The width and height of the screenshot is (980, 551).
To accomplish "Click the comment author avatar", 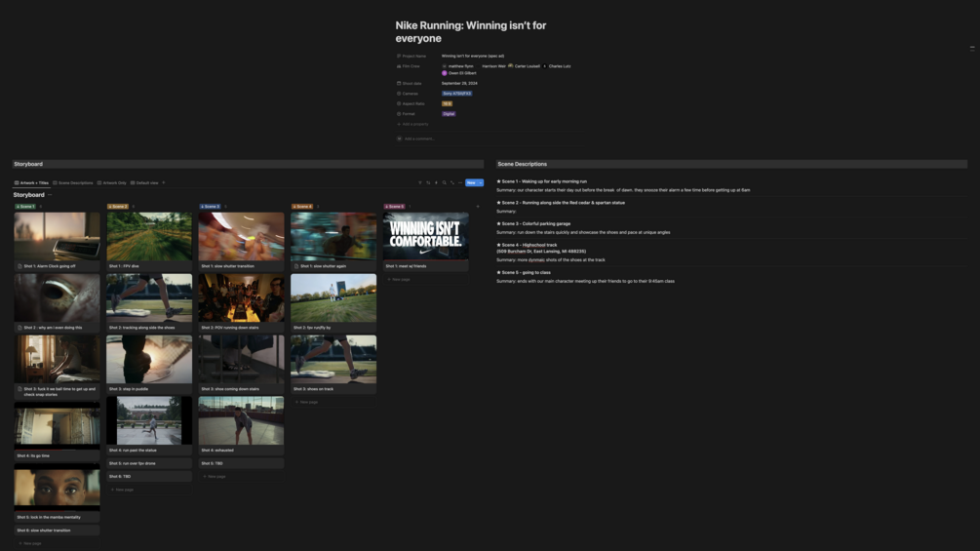I will click(x=400, y=138).
